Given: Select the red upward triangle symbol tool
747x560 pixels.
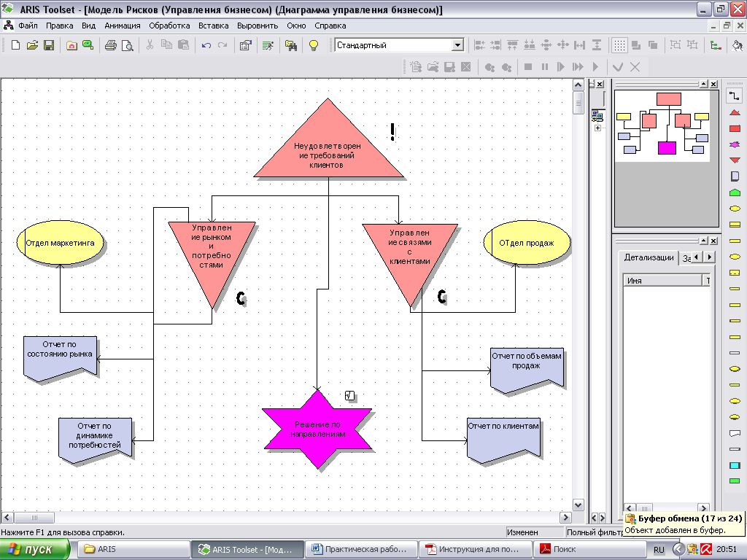Looking at the screenshot, I should click(735, 113).
